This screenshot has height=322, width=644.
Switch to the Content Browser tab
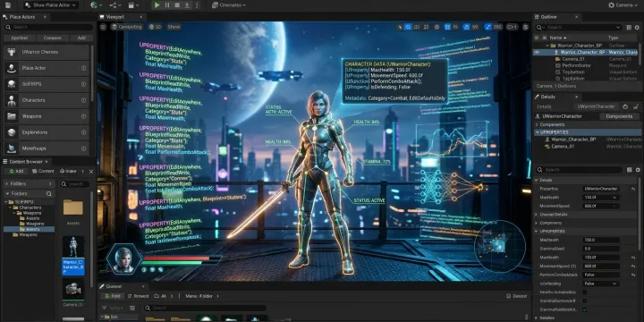(26, 161)
